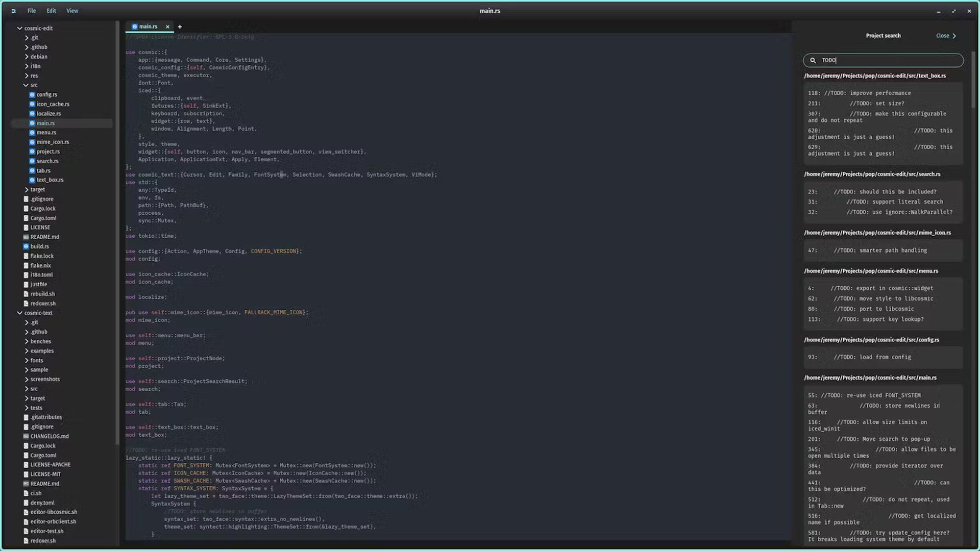Viewport: 980px width, 551px height.
Task: Open the View menu
Action: 72,11
